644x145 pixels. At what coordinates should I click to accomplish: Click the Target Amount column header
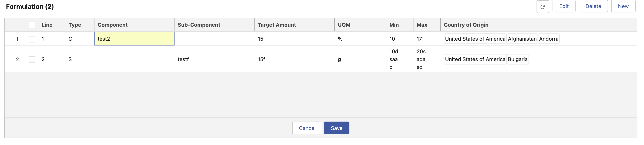[277, 25]
